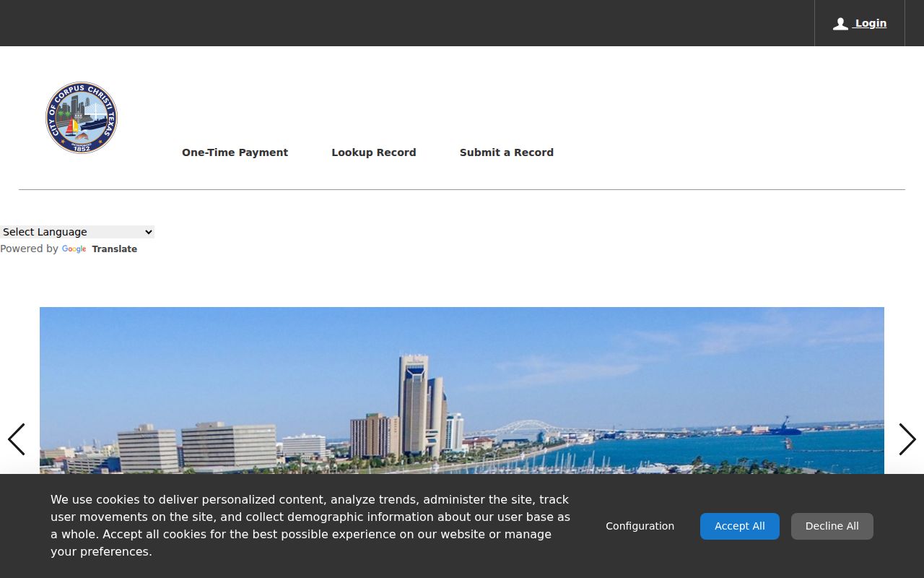This screenshot has width=924, height=578.
Task: Open the Lookup Record menu
Action: pos(374,152)
